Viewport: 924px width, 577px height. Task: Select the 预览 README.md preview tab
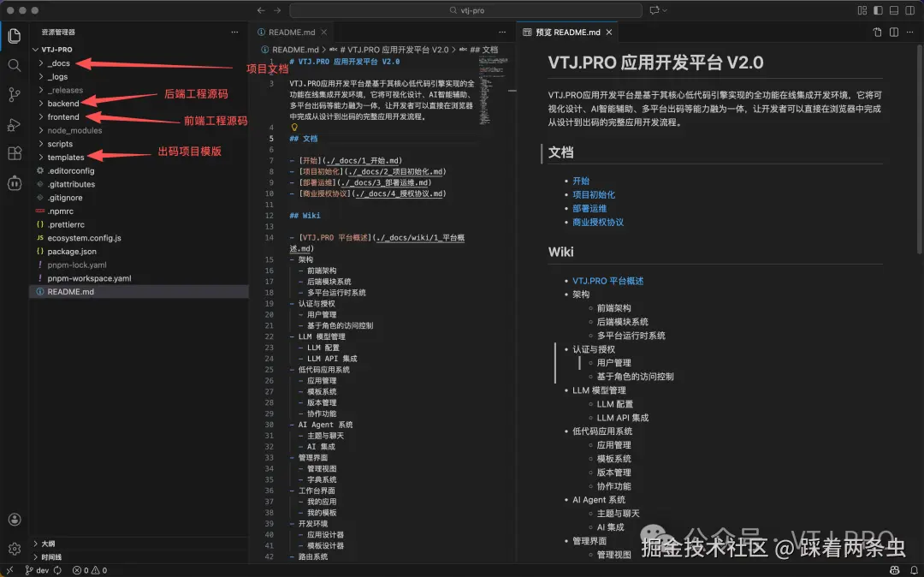(567, 31)
